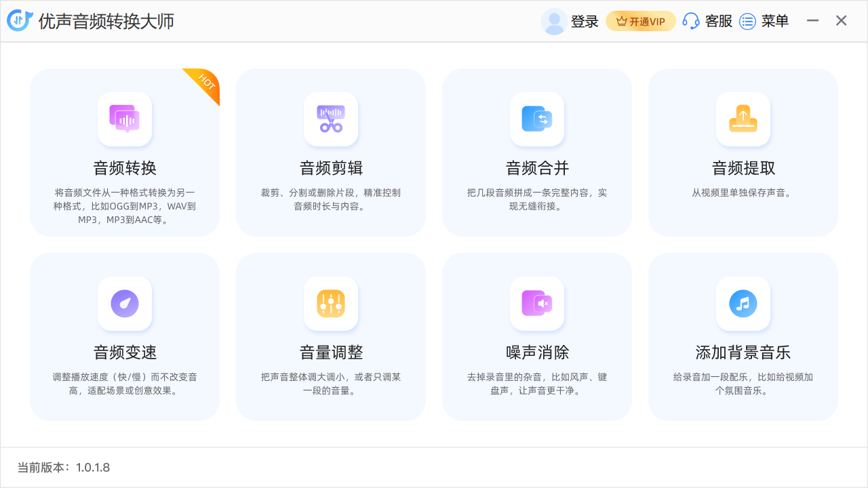Minimize the window
Screen dimensions: 868x488
812,21
